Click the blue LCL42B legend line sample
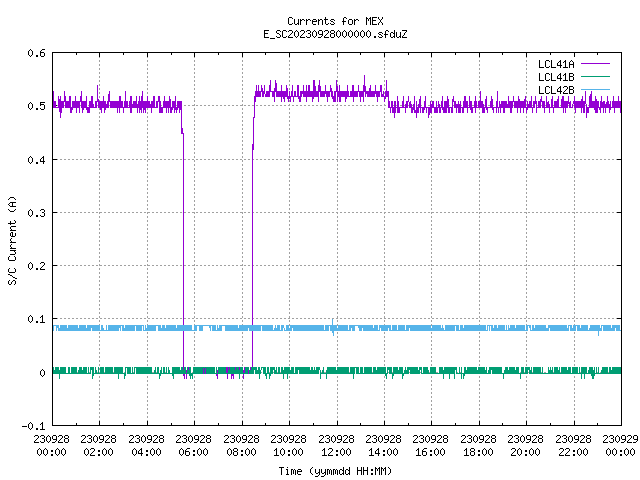 pyautogui.click(x=595, y=90)
